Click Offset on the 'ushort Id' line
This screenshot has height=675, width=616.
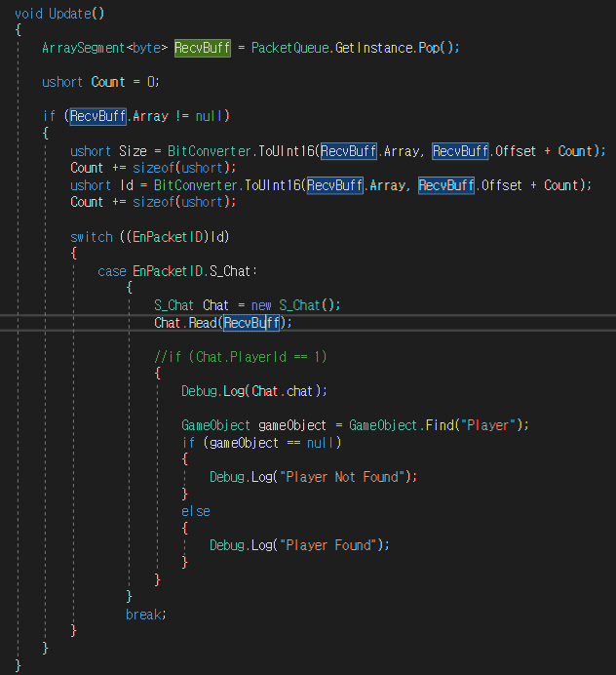[x=502, y=185]
